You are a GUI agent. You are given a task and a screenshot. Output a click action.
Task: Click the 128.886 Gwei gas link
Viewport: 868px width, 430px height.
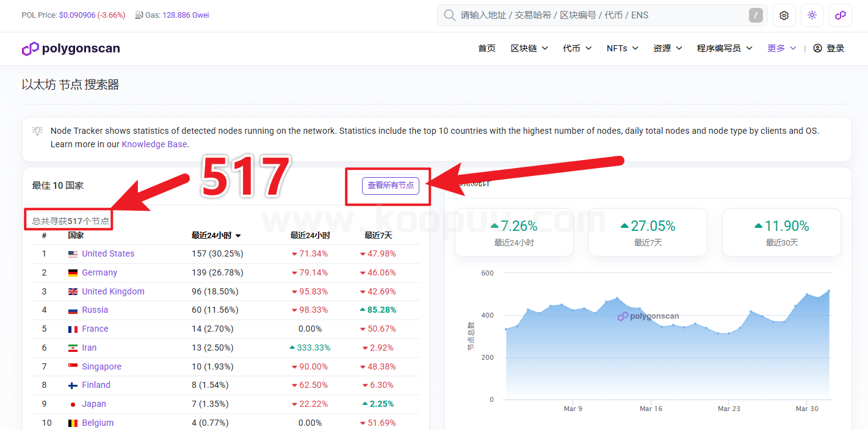[x=186, y=15]
